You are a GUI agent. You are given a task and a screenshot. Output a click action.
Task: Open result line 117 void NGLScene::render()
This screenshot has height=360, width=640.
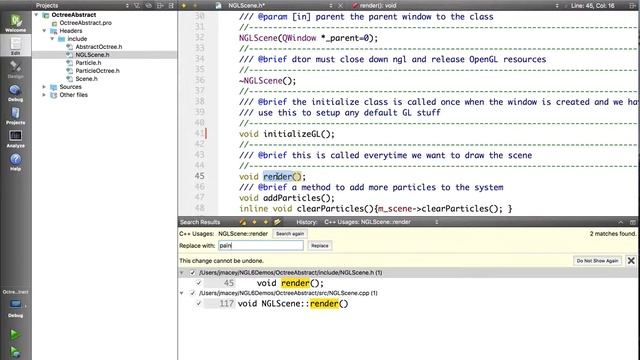(x=293, y=304)
